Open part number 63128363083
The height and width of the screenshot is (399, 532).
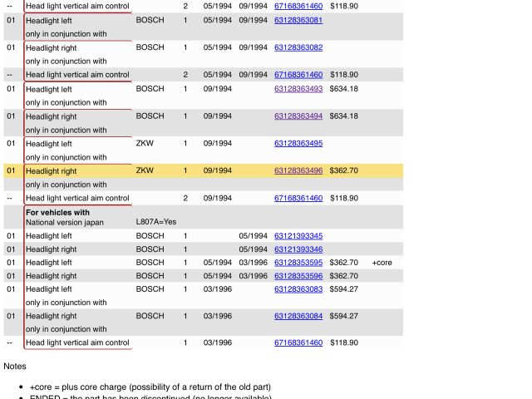(x=298, y=289)
